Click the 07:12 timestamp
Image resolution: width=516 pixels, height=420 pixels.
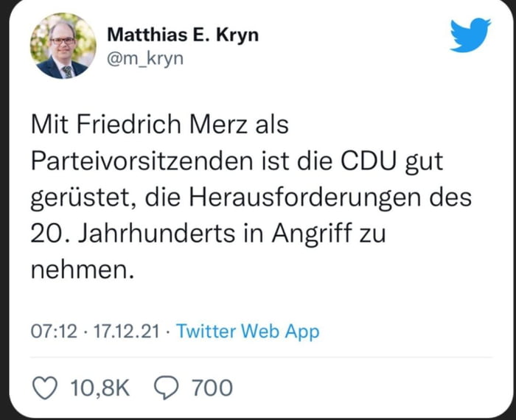point(54,332)
